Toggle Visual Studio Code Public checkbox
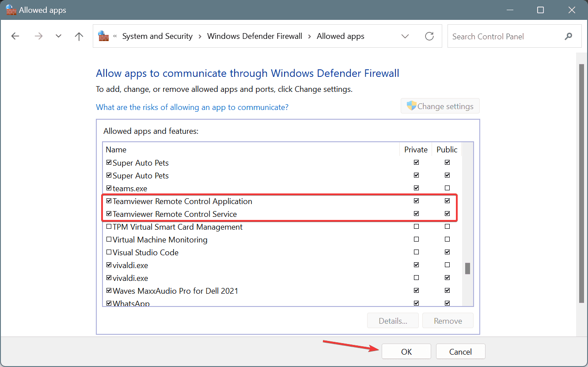This screenshot has height=367, width=588. (x=447, y=252)
